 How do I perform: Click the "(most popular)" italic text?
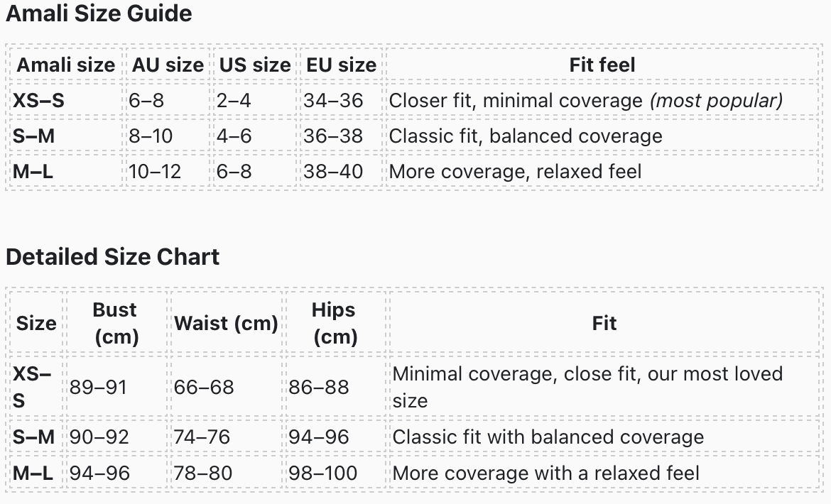716,100
